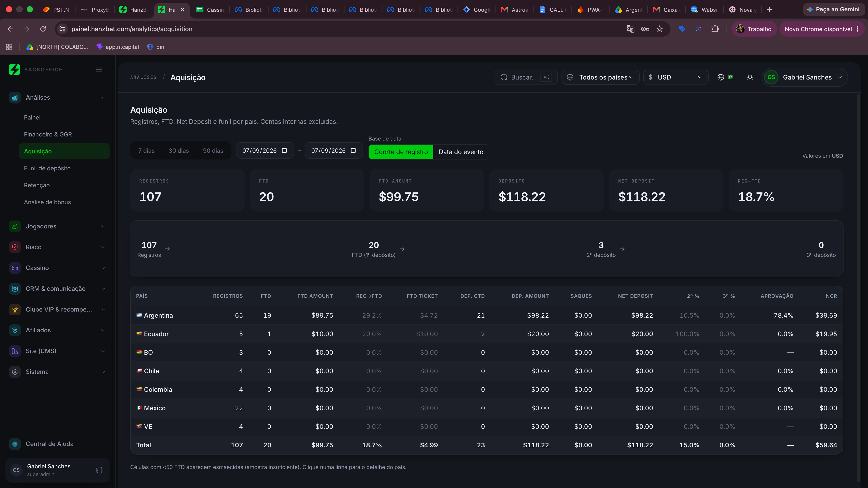Open Central de Ajuda help icon

15,444
